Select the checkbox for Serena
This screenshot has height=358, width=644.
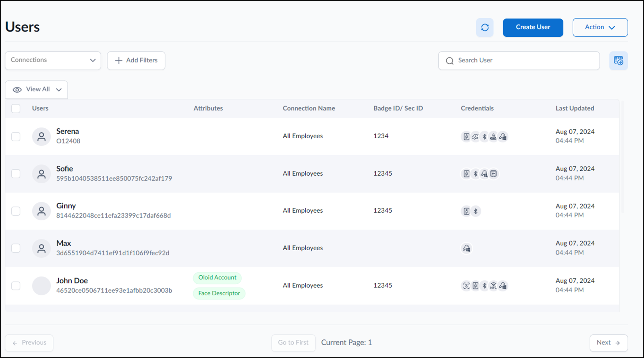16,137
